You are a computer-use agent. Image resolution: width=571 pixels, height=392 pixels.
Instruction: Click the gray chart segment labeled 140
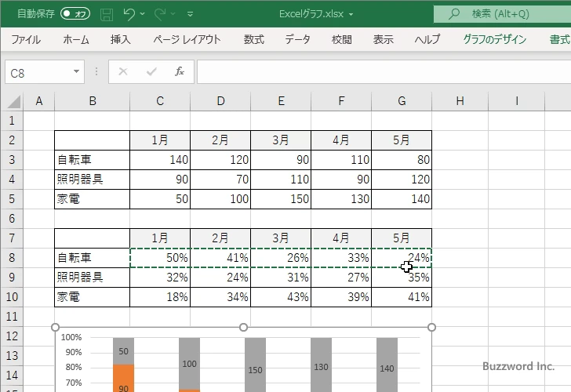[387, 365]
